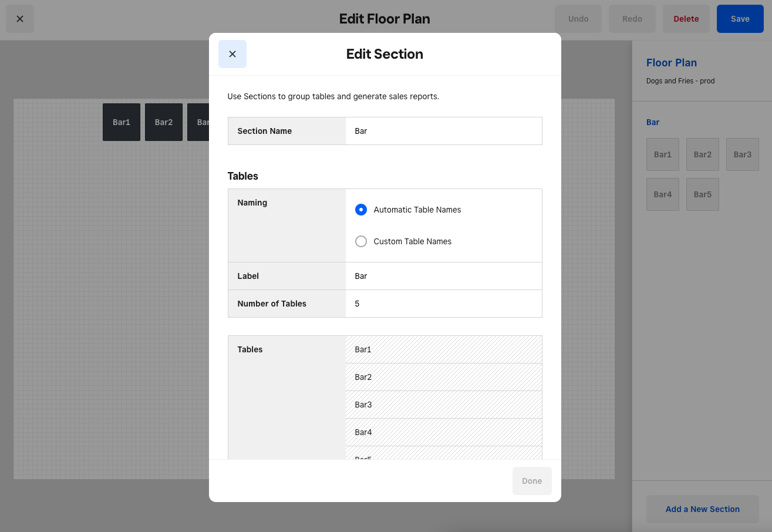772x532 pixels.
Task: Edit the Label field value
Action: click(444, 276)
